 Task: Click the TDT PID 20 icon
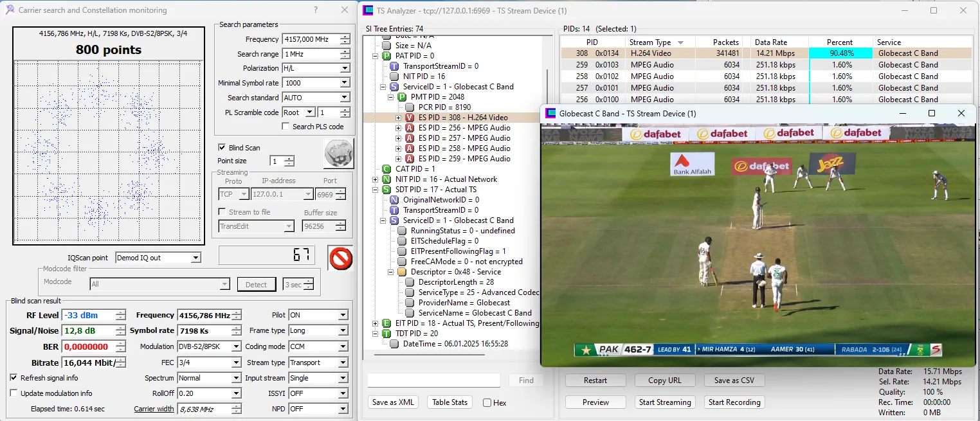pyautogui.click(x=386, y=334)
